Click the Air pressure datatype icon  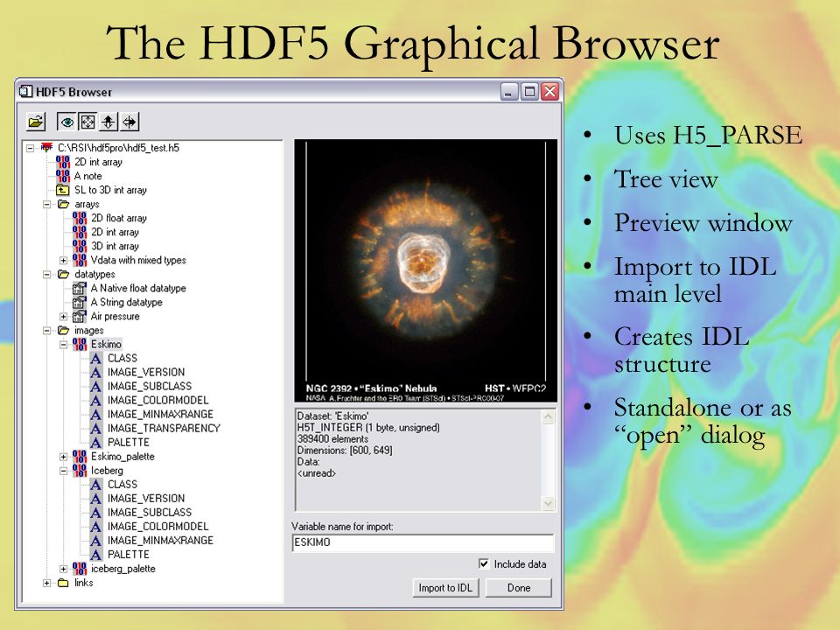[x=80, y=316]
